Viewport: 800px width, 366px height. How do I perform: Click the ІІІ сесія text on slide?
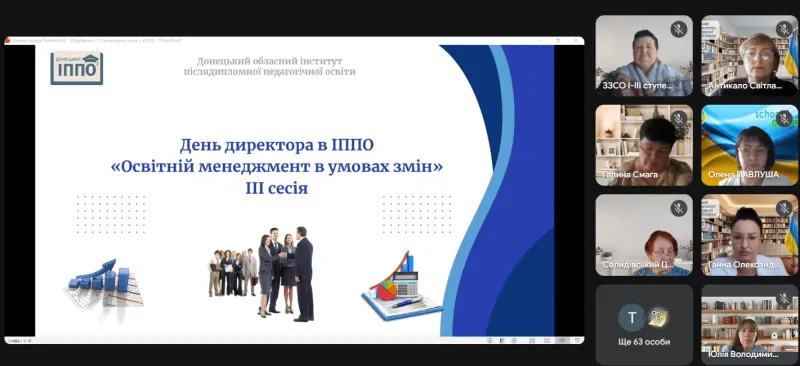[x=277, y=189]
